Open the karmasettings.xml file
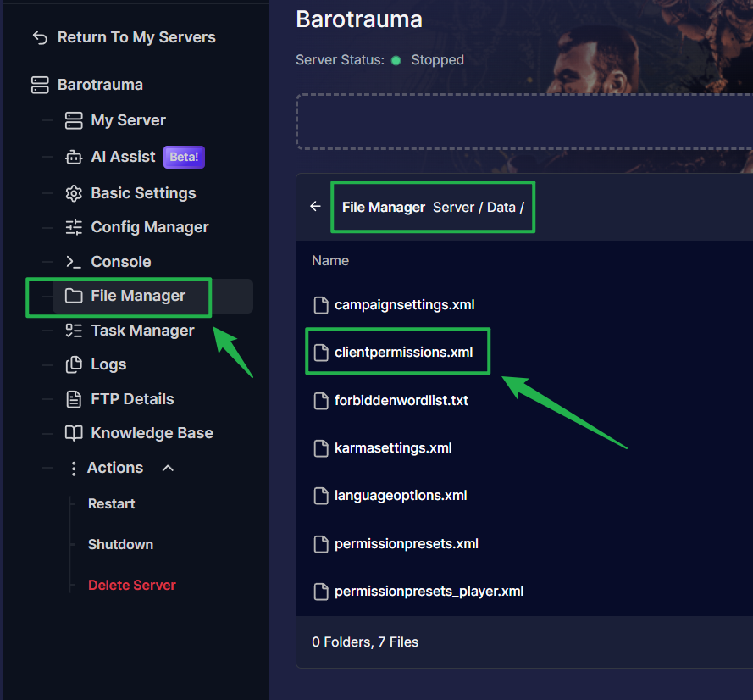The width and height of the screenshot is (753, 700). point(392,447)
